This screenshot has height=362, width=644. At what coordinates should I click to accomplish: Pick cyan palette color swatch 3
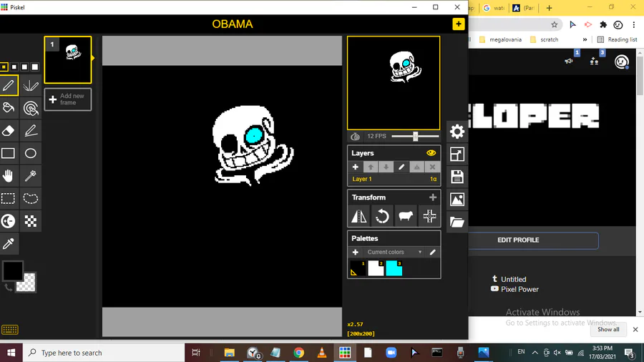pos(394,268)
